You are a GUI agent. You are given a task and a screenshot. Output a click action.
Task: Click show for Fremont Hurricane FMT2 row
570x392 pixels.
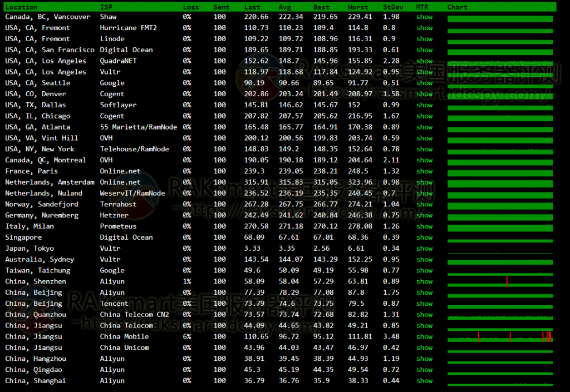point(424,28)
